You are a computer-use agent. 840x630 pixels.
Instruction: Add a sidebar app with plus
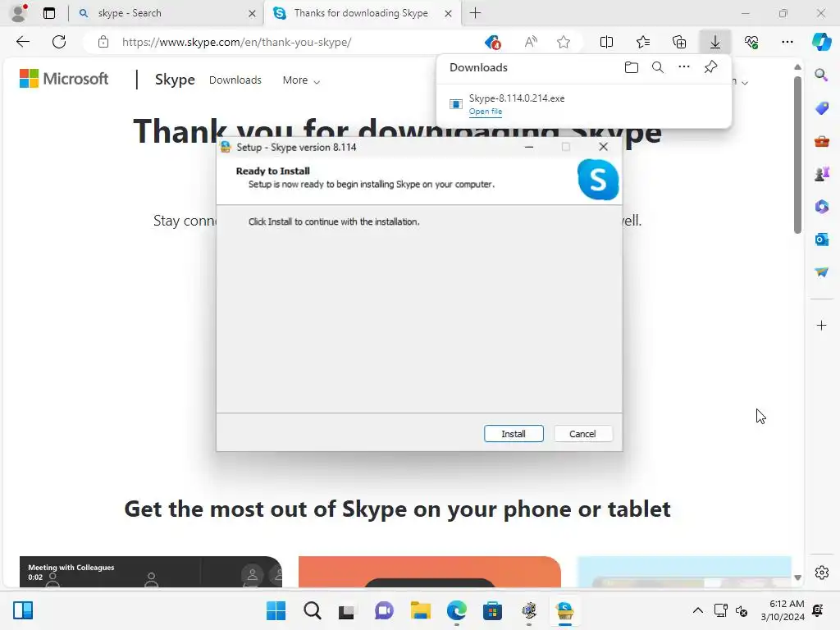821,325
